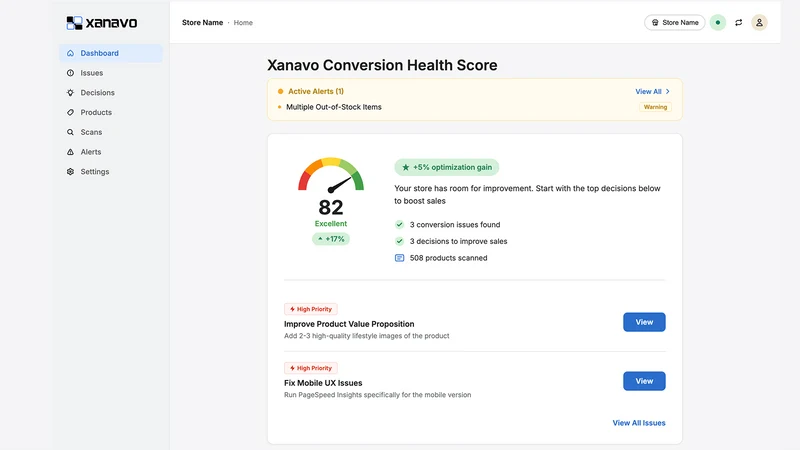Click the health score gauge
This screenshot has width=800, height=450.
pyautogui.click(x=331, y=174)
